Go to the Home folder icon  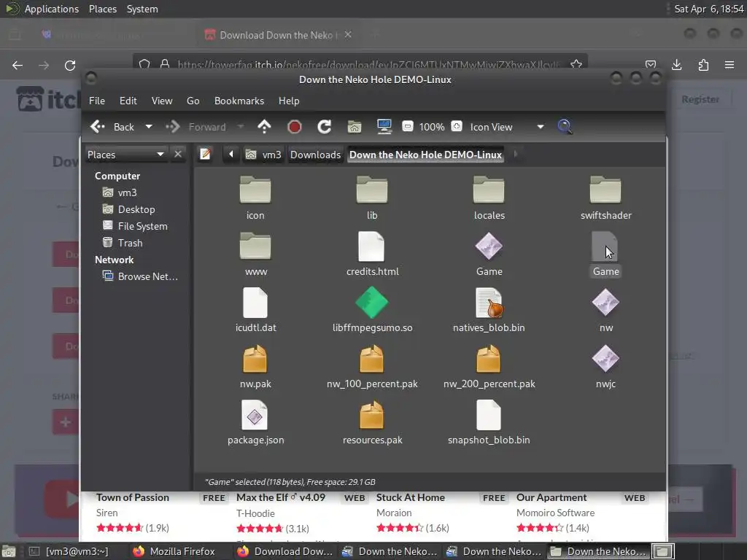355,127
